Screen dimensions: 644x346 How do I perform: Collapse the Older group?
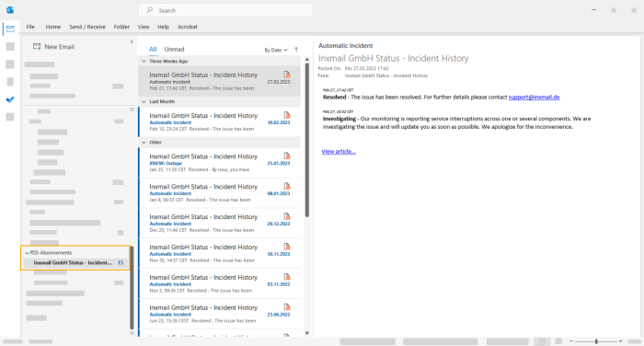pos(144,143)
